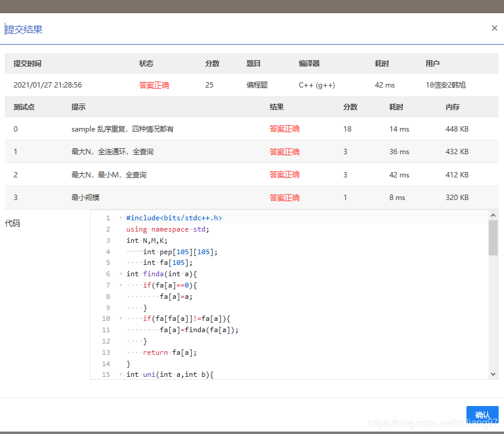Select the 提交时间 column header
This screenshot has height=434, width=504.
(x=27, y=63)
